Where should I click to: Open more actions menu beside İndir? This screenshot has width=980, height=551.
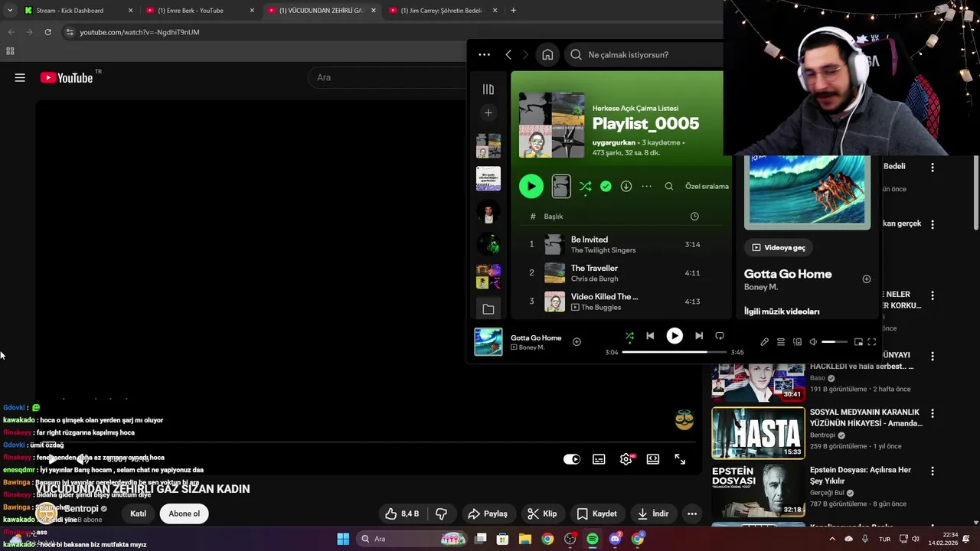pyautogui.click(x=692, y=514)
